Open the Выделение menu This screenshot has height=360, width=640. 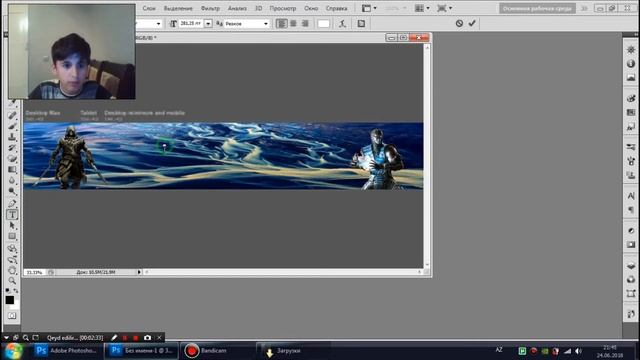(178, 8)
